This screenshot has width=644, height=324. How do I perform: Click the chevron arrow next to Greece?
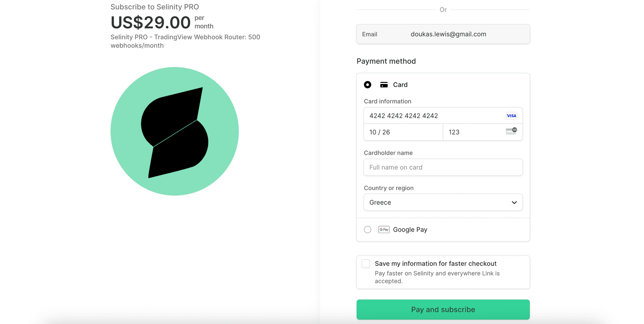click(514, 202)
